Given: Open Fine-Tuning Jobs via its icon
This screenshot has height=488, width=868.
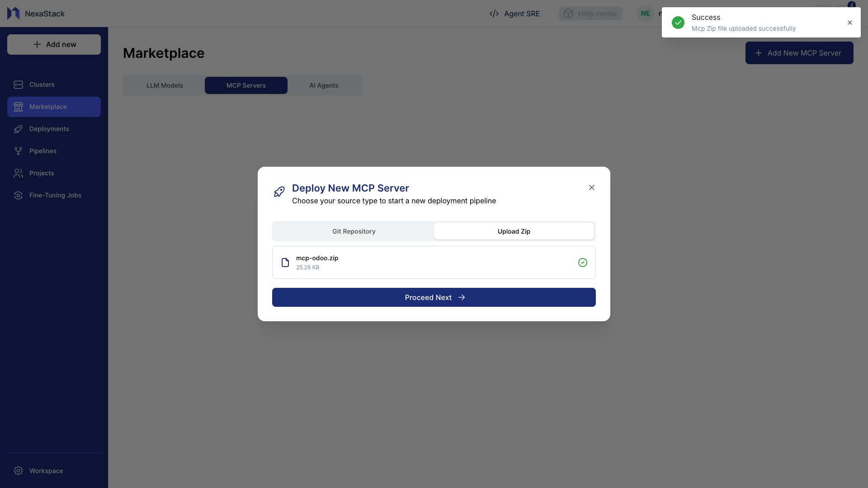Looking at the screenshot, I should pyautogui.click(x=18, y=195).
